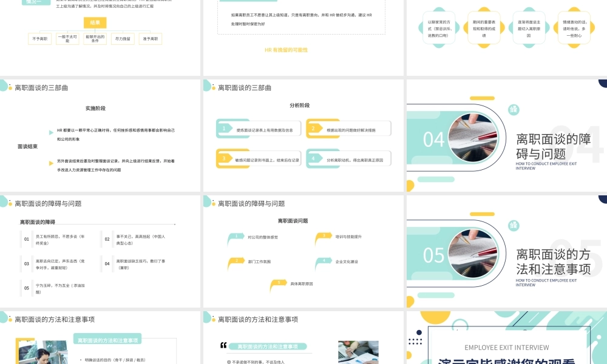Click the '一般不太可能' box
The width and height of the screenshot is (607, 364).
coord(67,39)
